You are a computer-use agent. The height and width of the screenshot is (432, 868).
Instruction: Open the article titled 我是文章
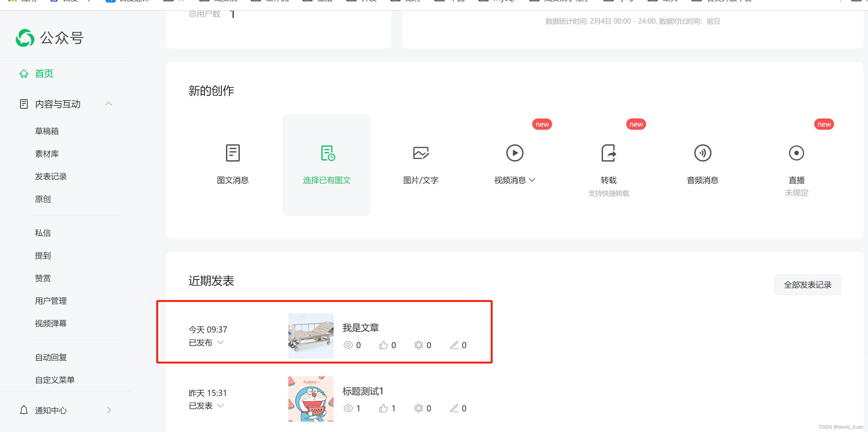(361, 328)
